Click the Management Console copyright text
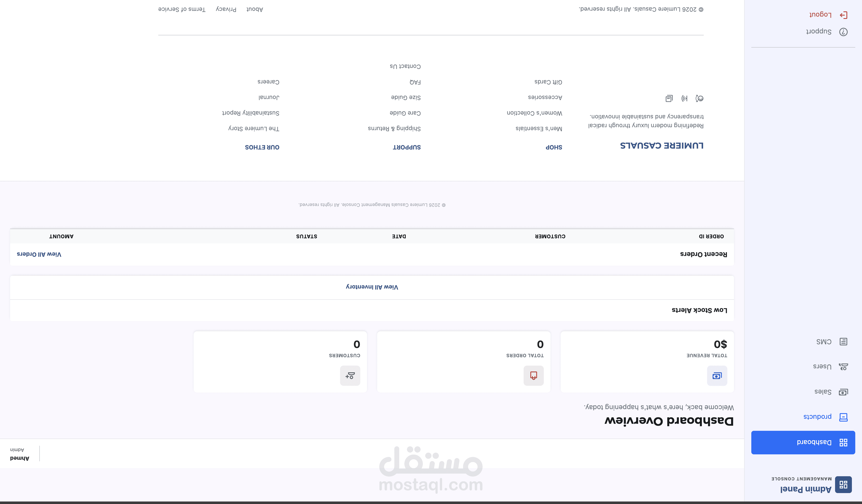This screenshot has width=862, height=504. coord(372,205)
